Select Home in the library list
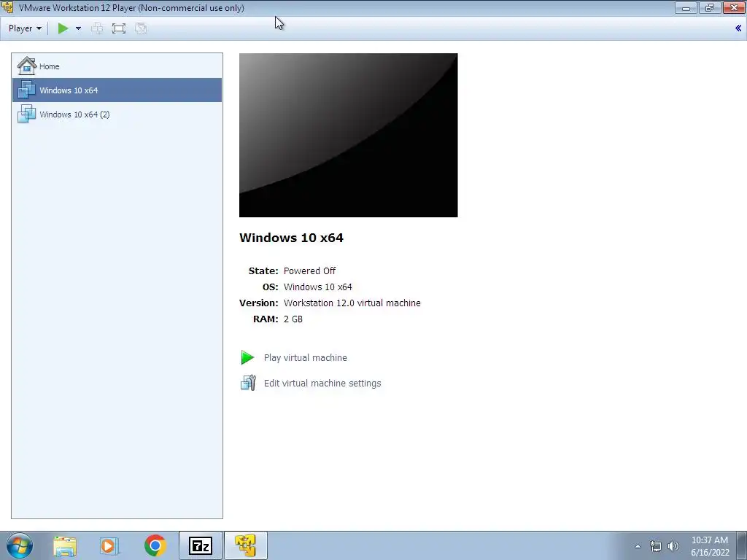The height and width of the screenshot is (560, 747). (117, 66)
